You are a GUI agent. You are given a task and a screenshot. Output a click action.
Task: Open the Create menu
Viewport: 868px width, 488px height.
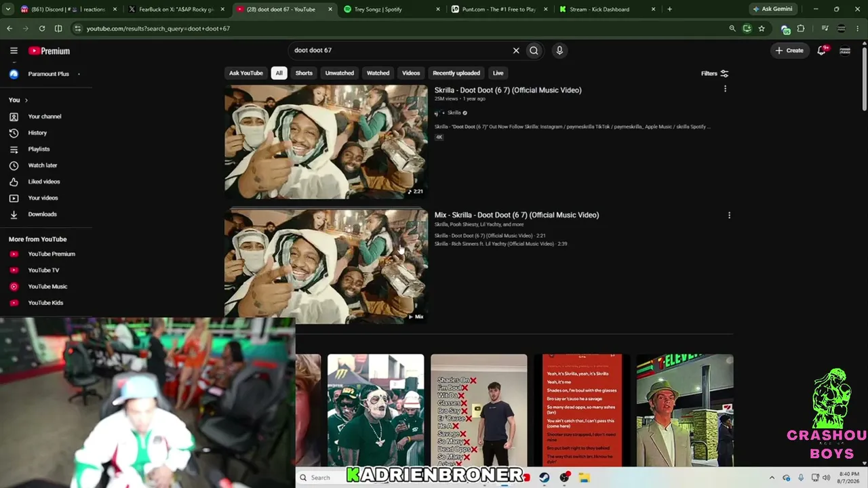pos(789,50)
